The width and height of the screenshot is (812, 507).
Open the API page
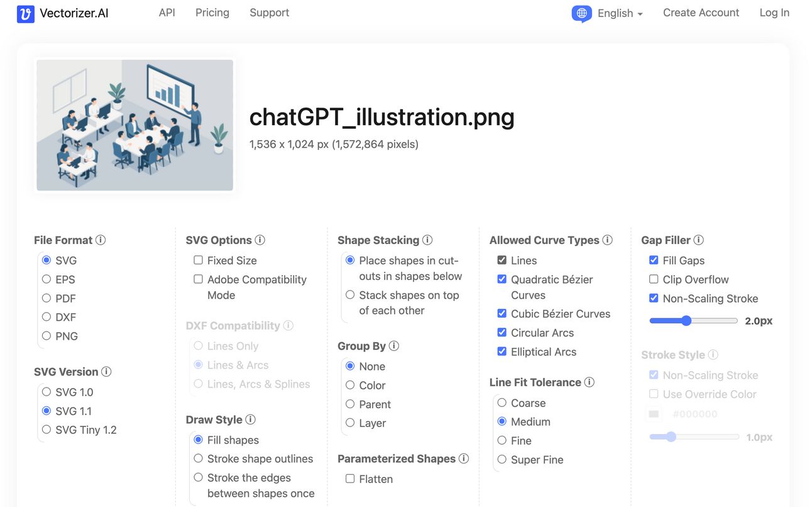click(167, 13)
